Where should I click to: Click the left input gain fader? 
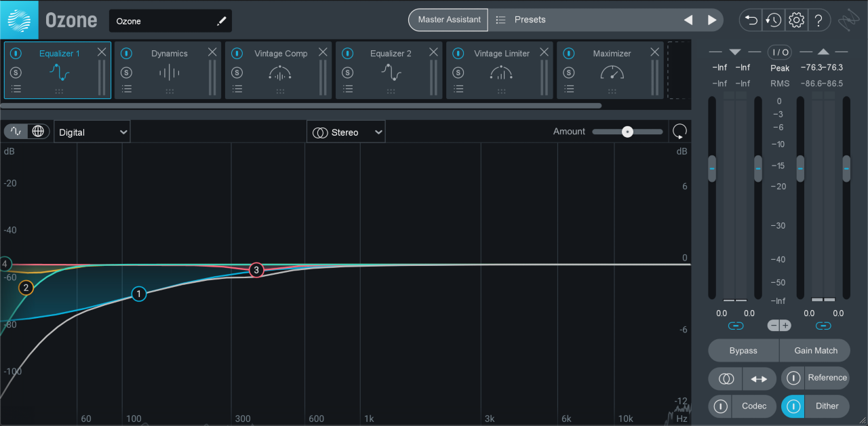712,168
